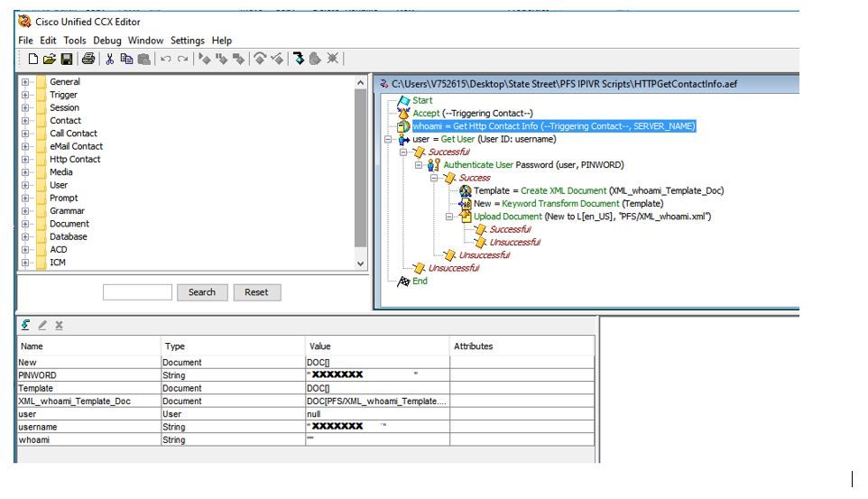Image resolution: width=868 pixels, height=499 pixels.
Task: Expand the Http Contact palette folder
Action: click(25, 160)
